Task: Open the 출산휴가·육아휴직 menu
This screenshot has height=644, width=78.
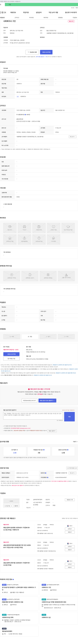Action: 71,13
